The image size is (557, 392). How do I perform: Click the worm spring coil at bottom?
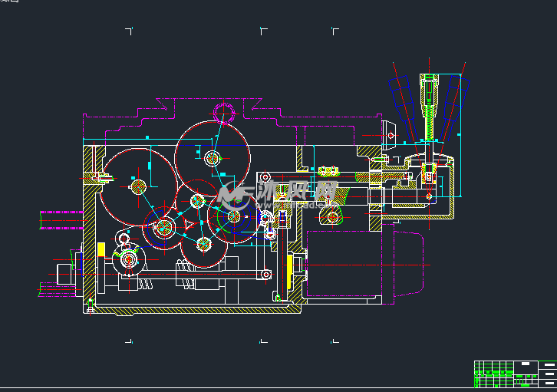[x=185, y=275]
